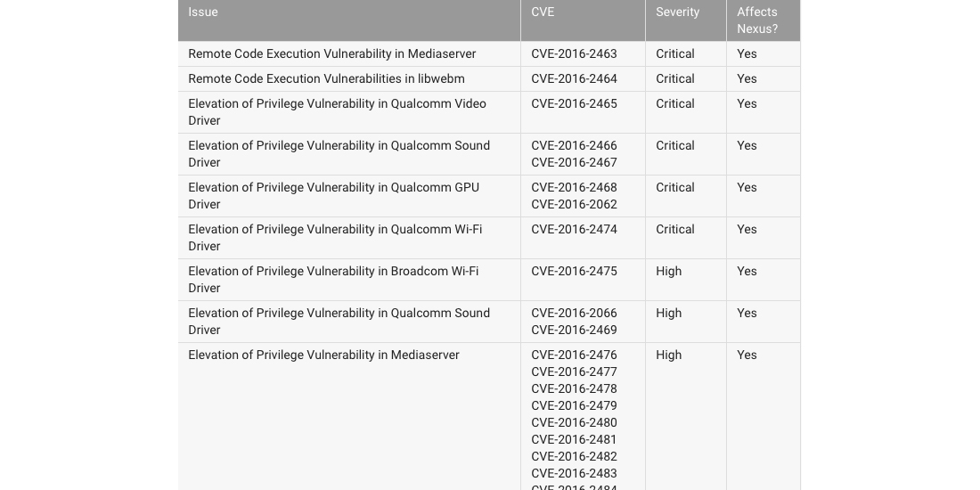Click the Affects Nexus? column header

tap(757, 20)
